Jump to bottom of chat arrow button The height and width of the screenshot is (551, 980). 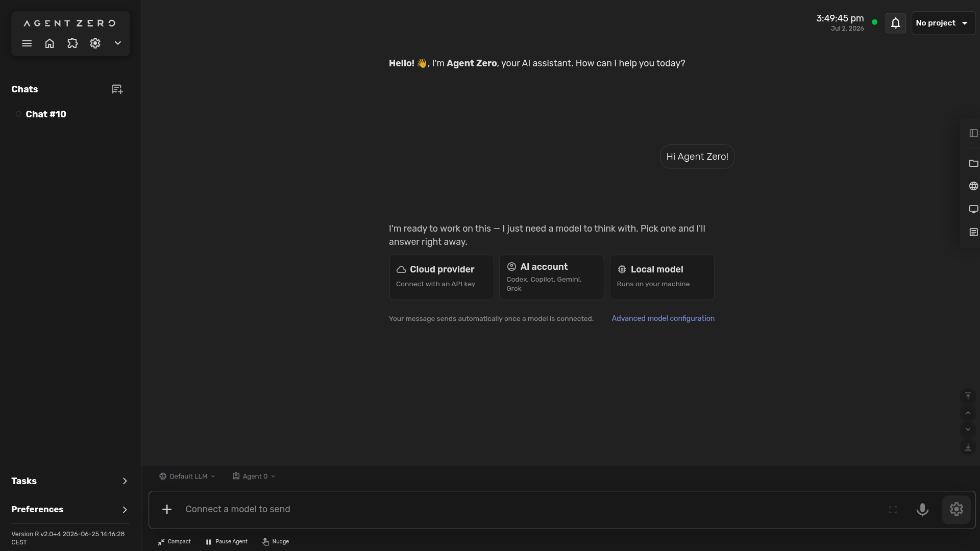(968, 447)
